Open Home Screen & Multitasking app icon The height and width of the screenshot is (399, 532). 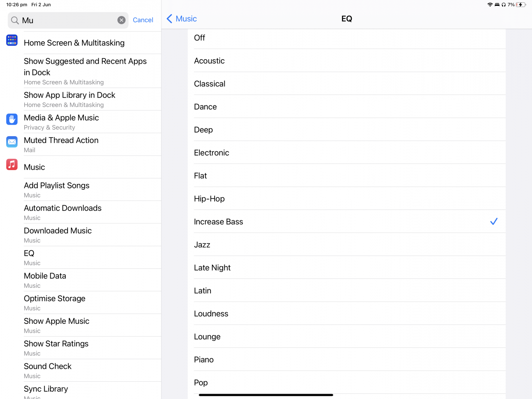(x=12, y=40)
